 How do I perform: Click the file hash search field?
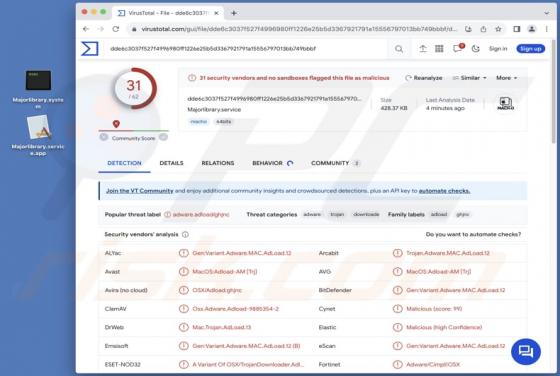[x=246, y=49]
